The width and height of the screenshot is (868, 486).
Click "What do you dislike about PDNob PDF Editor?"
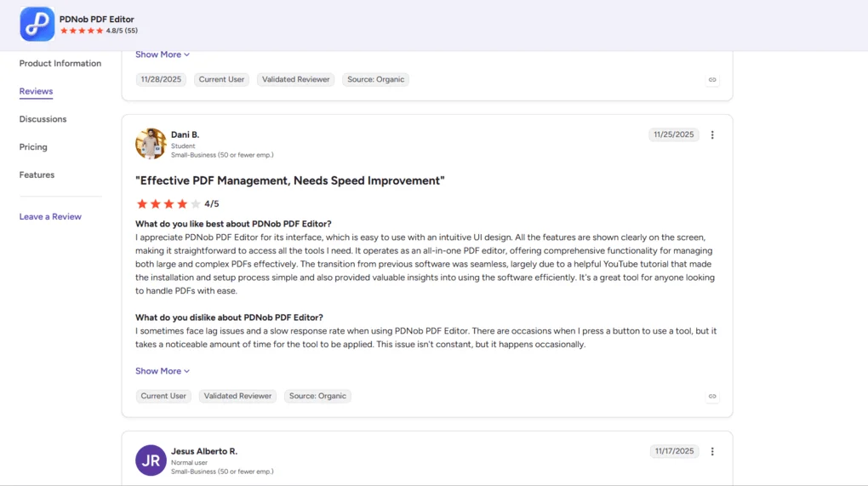(x=229, y=317)
